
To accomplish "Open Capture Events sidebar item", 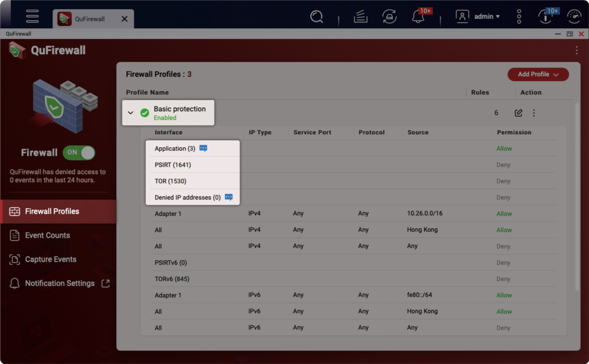I will tap(58, 259).
